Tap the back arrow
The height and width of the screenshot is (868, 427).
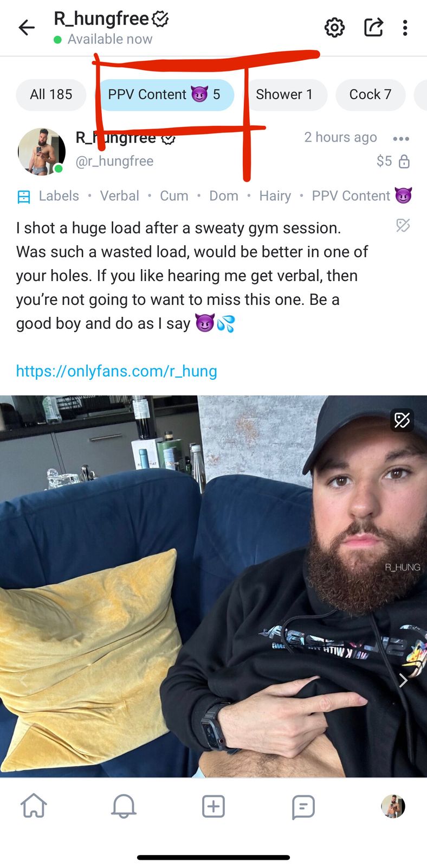point(27,28)
